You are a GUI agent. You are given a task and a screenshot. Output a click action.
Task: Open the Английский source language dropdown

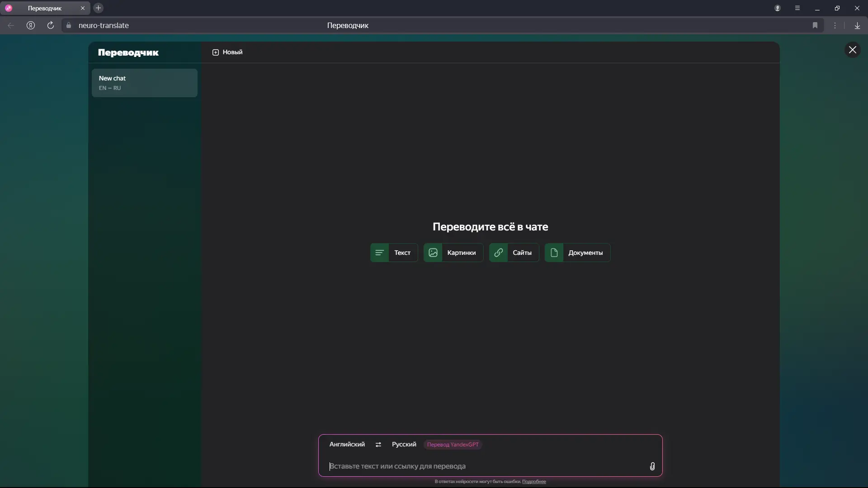tap(347, 445)
